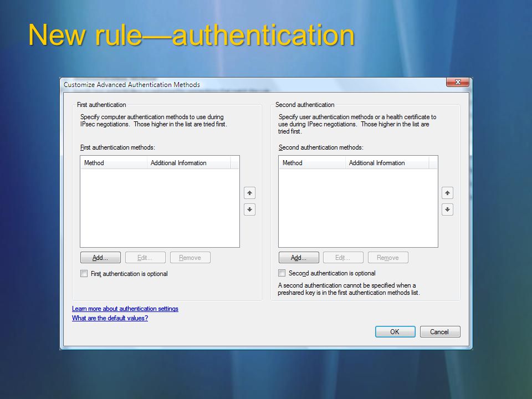
Task: Click Edit under first authentication methods
Action: (x=145, y=258)
